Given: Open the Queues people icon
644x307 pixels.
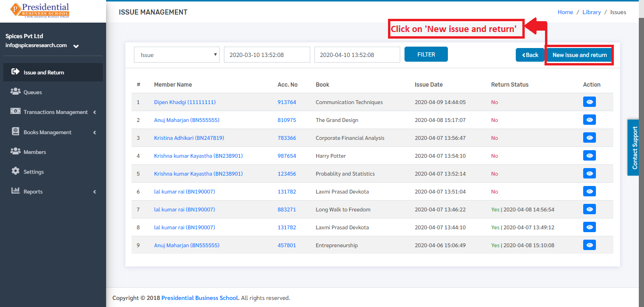Looking at the screenshot, I should [15, 92].
